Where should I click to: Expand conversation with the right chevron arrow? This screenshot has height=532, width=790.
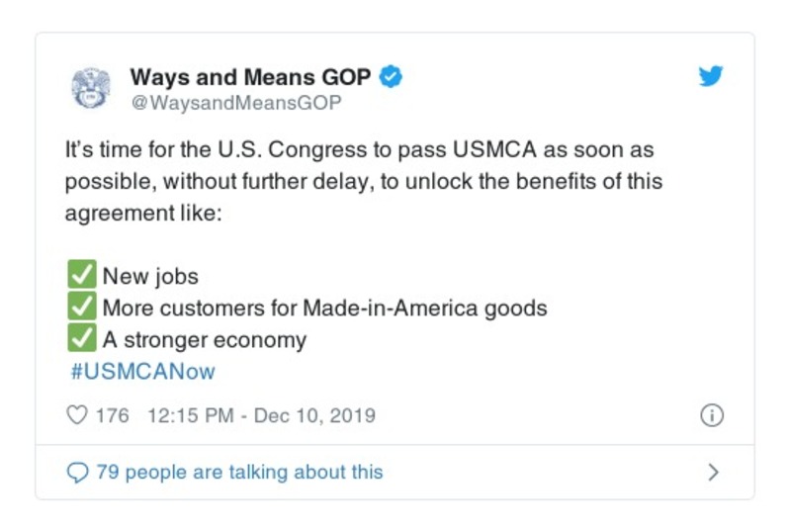point(713,473)
